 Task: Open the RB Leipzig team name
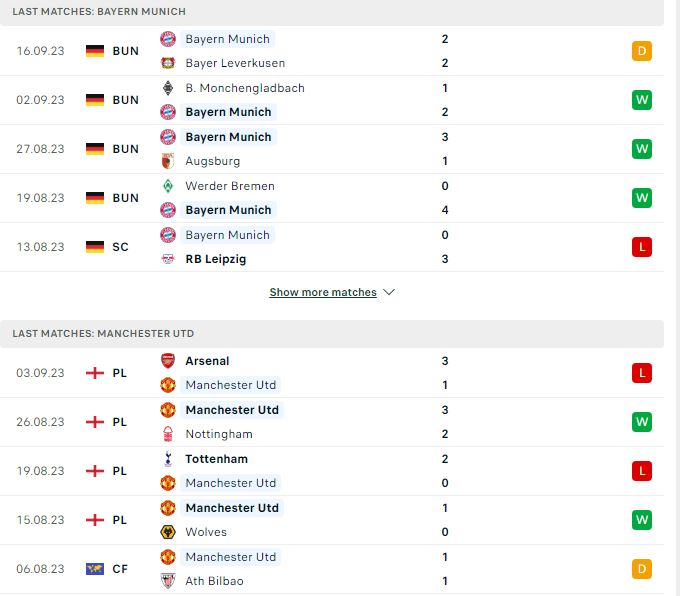click(x=216, y=259)
